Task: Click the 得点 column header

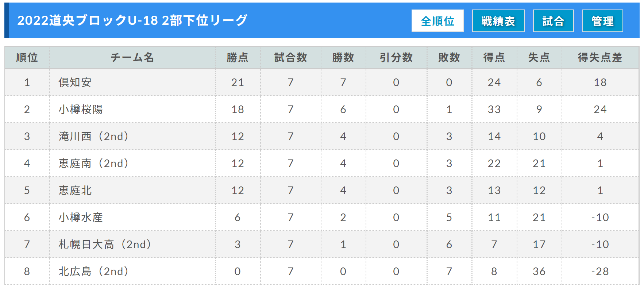Action: point(494,58)
